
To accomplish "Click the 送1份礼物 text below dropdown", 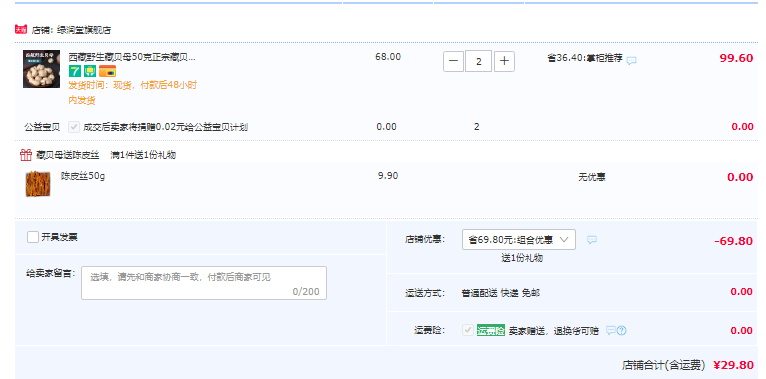I will coord(522,258).
